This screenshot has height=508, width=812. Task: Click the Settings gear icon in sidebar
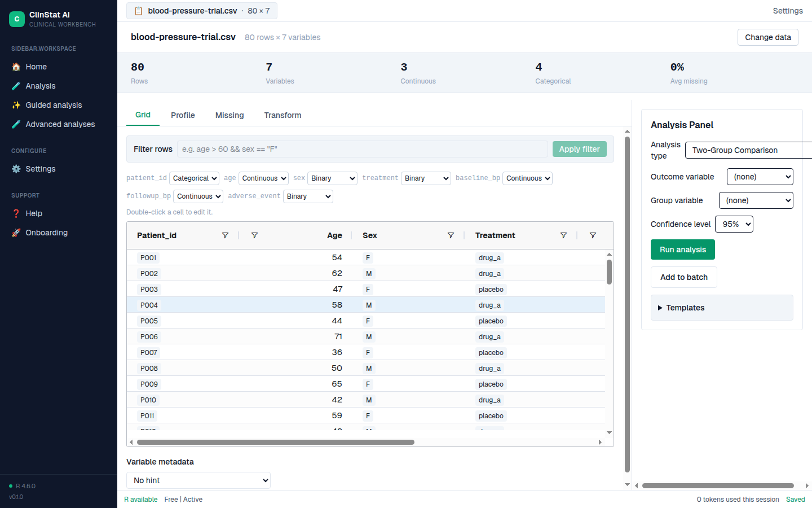(16, 169)
